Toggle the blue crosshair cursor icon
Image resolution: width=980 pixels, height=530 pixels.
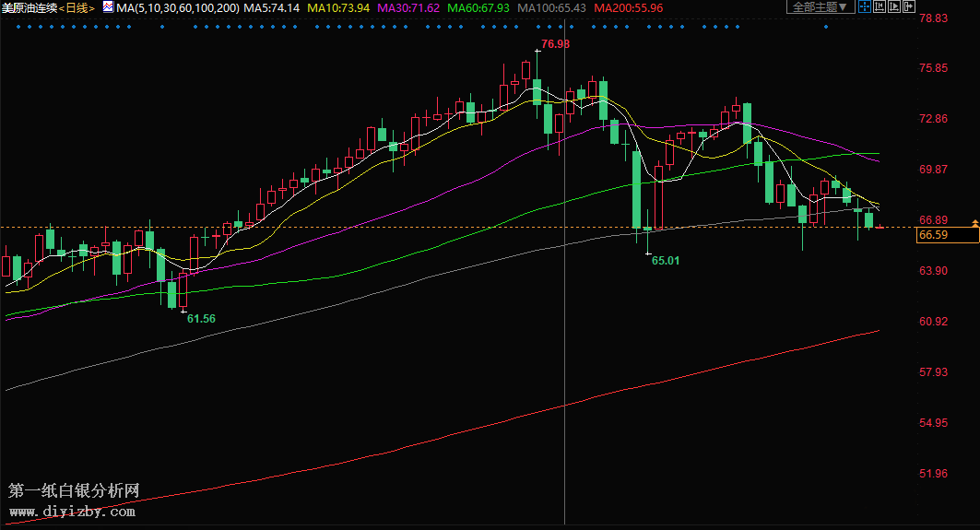click(x=865, y=7)
